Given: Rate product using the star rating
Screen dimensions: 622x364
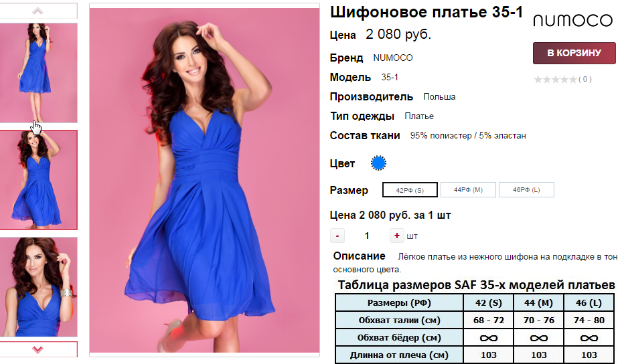Looking at the screenshot, I should (555, 80).
